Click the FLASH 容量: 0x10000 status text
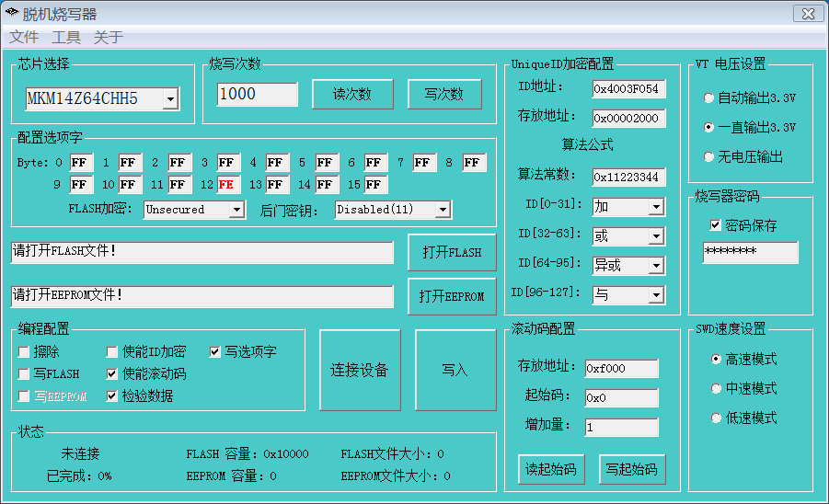This screenshot has width=829, height=504. tap(248, 453)
